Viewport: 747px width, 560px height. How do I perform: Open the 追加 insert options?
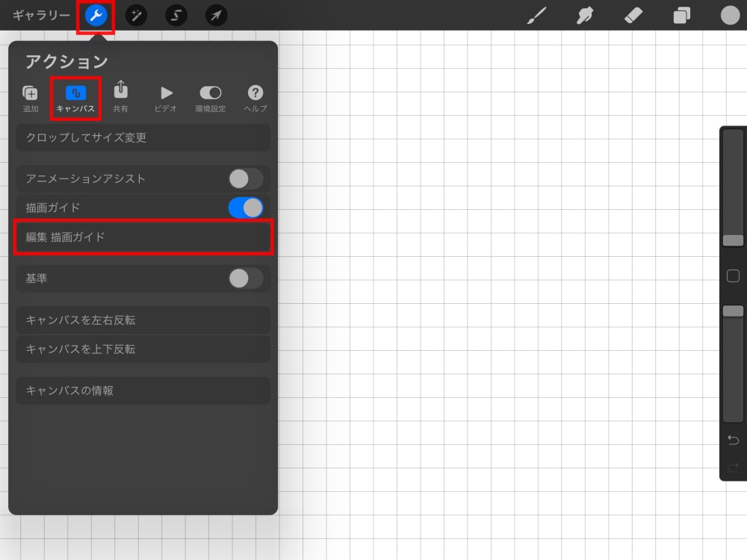tap(30, 96)
